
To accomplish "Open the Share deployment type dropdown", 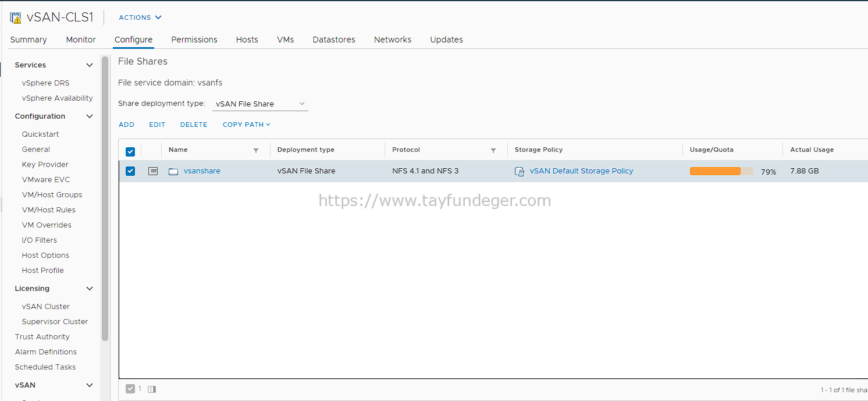I will (260, 104).
